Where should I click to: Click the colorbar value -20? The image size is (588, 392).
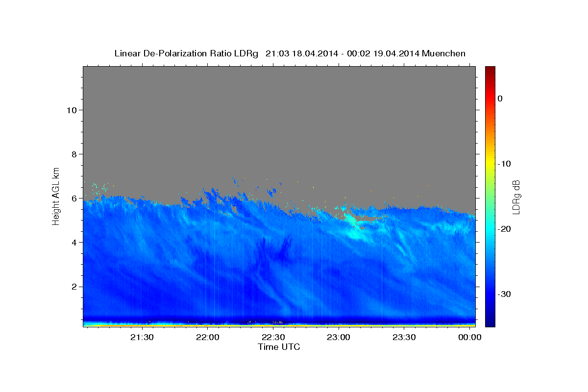pos(504,229)
